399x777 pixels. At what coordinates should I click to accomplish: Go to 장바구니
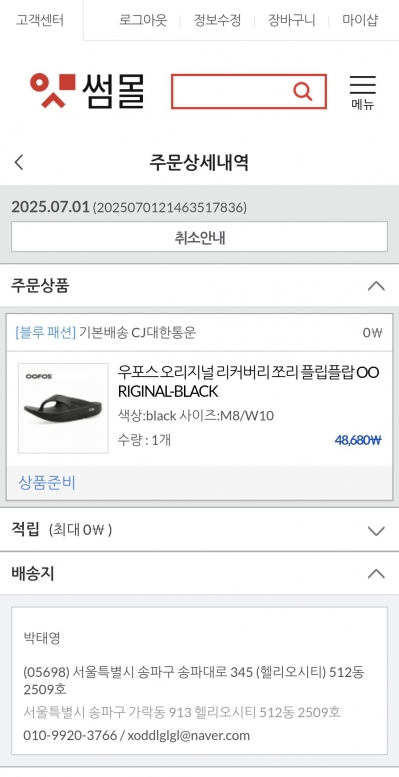(291, 20)
